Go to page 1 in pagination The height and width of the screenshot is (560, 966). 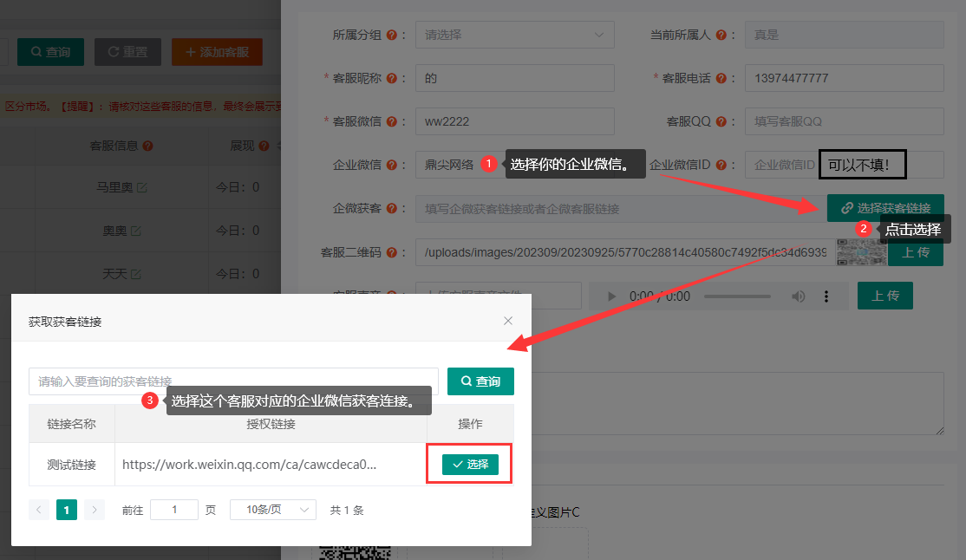(67, 510)
